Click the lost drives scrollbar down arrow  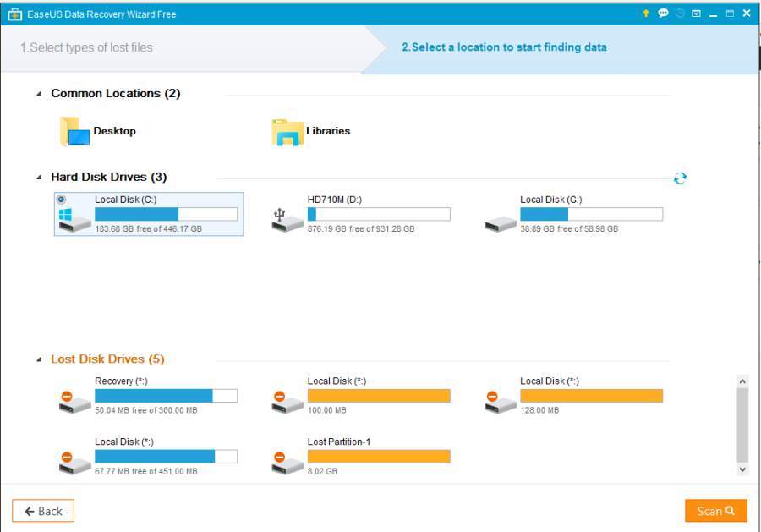(x=742, y=469)
